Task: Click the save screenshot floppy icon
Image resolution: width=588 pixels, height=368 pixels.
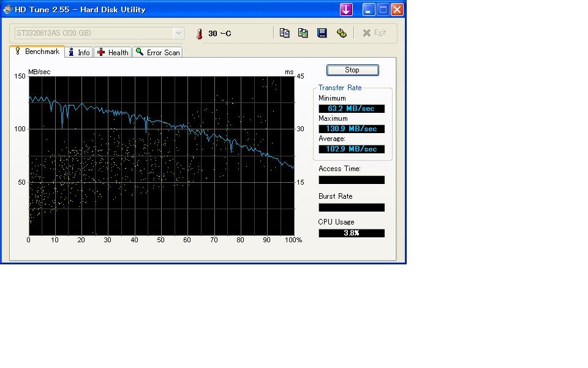Action: pyautogui.click(x=322, y=33)
